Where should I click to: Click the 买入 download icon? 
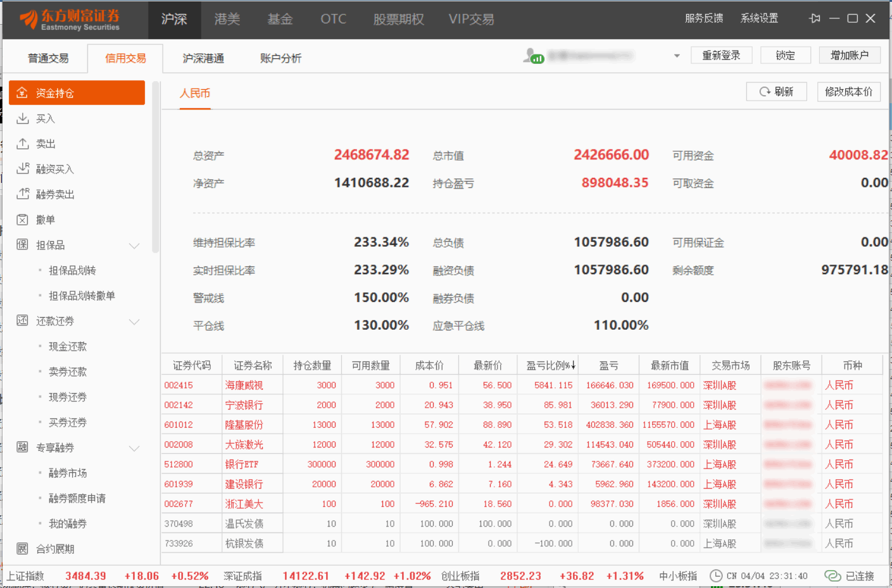point(22,118)
